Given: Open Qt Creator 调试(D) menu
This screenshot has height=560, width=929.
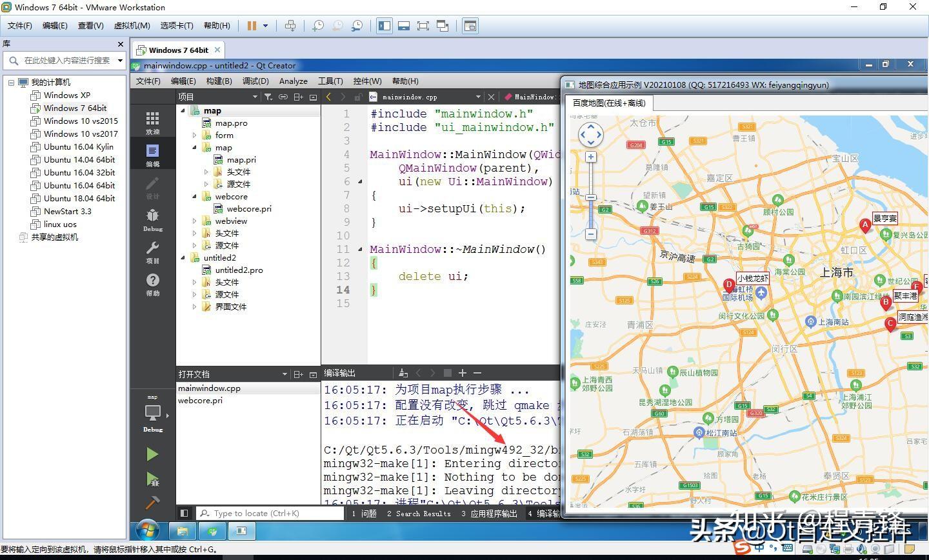Looking at the screenshot, I should click(255, 81).
